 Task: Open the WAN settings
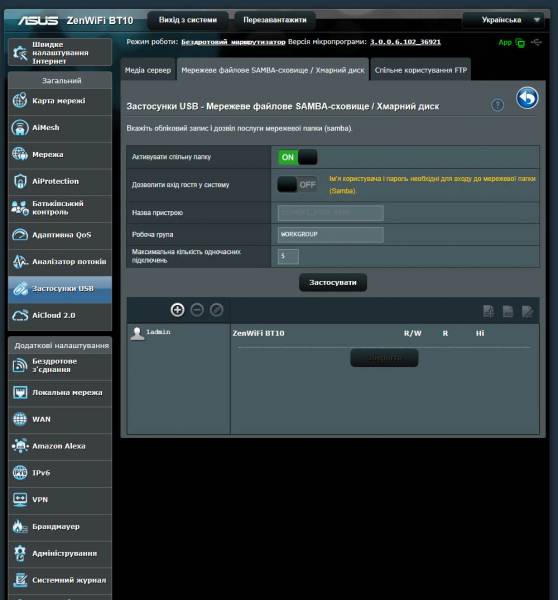pyautogui.click(x=60, y=419)
